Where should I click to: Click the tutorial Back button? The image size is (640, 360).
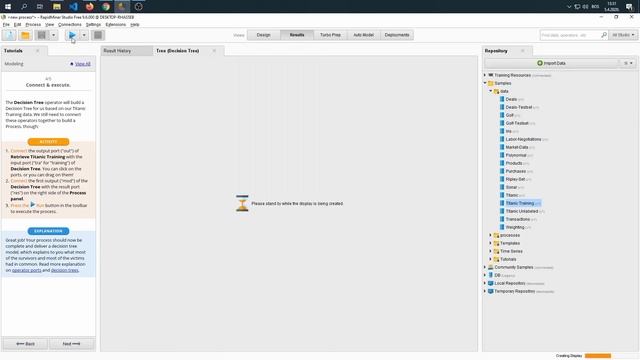pos(25,344)
